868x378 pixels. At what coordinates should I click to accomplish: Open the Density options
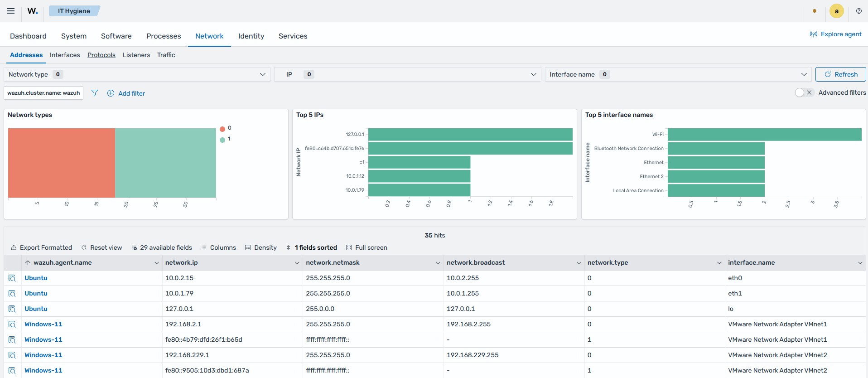260,247
